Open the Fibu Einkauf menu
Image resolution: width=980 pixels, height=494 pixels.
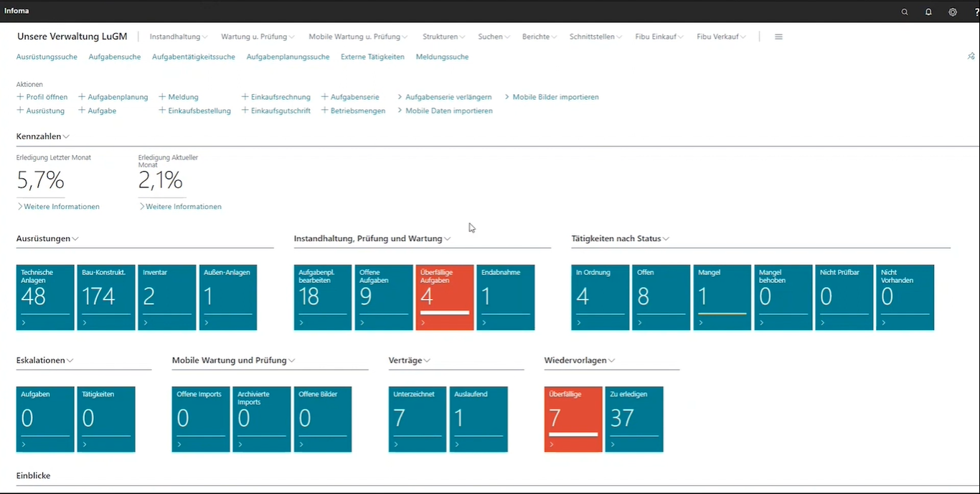tap(659, 37)
